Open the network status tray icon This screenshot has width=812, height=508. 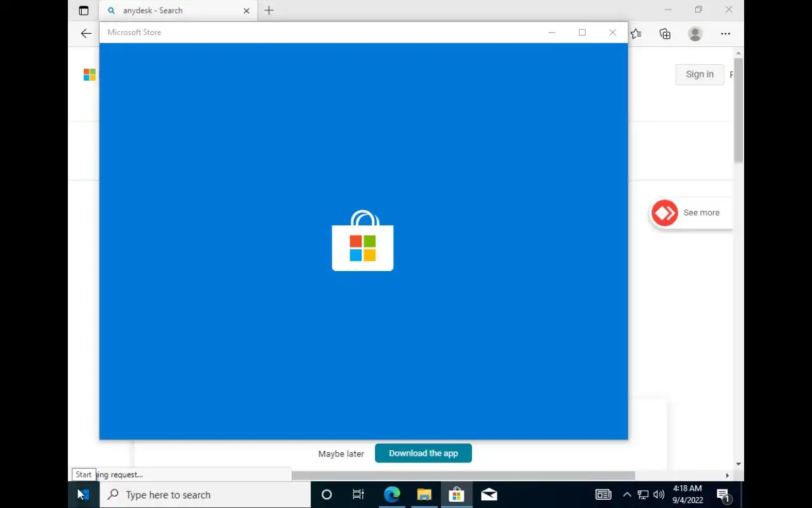click(x=643, y=495)
